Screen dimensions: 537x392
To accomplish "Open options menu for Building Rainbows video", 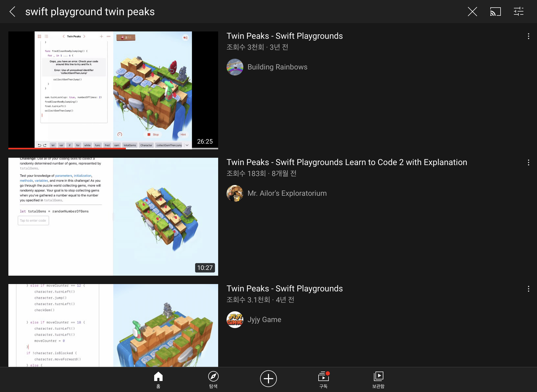I will point(528,36).
